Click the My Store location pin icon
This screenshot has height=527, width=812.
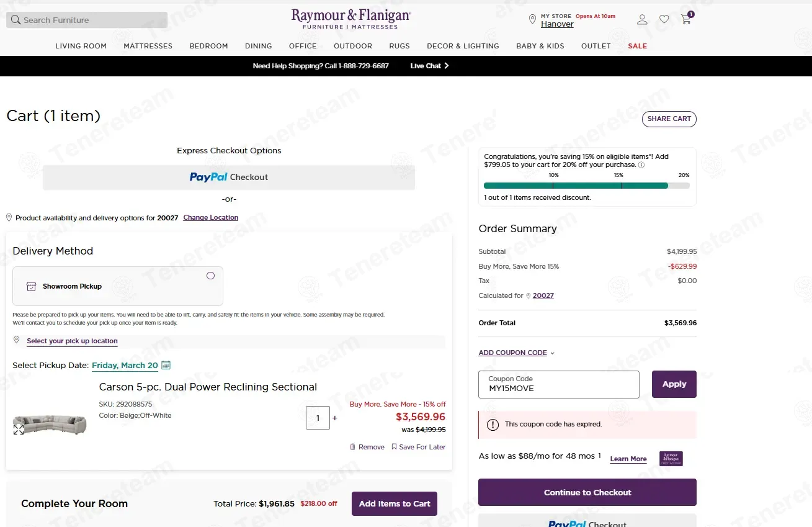[x=532, y=20]
